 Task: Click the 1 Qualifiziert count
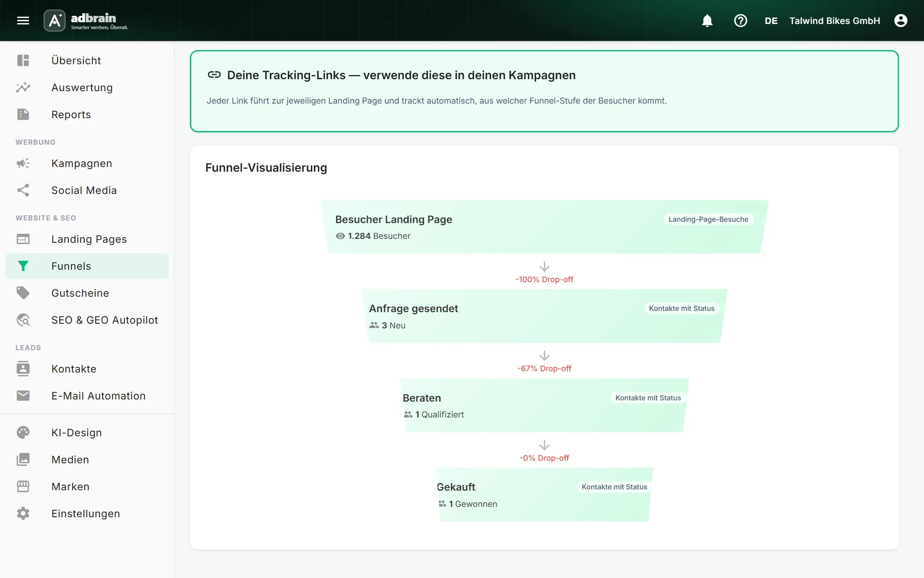click(434, 414)
